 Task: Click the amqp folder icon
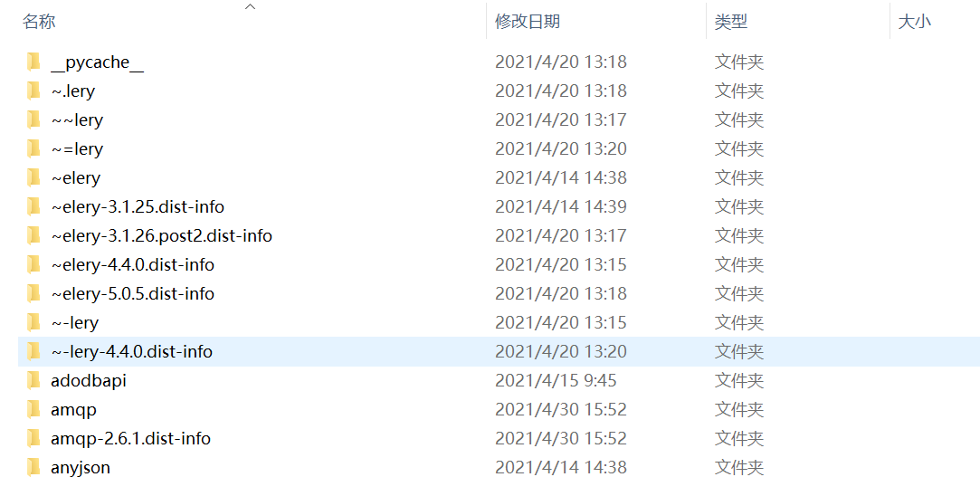pyautogui.click(x=33, y=409)
